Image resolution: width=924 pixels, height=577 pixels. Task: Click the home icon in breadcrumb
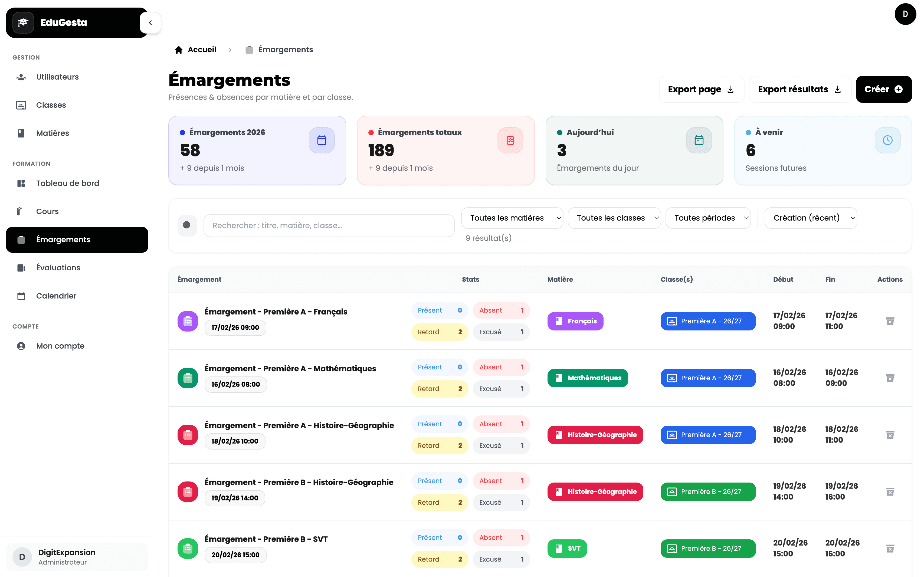[178, 50]
